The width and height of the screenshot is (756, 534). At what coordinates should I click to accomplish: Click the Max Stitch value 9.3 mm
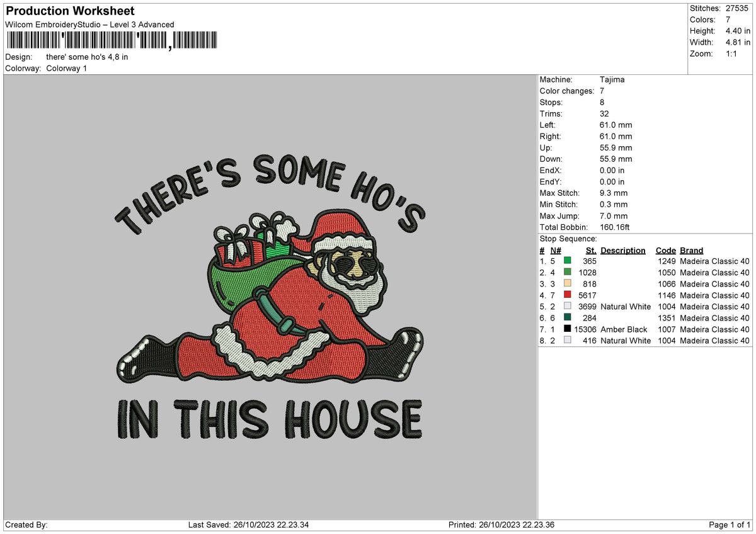point(614,193)
